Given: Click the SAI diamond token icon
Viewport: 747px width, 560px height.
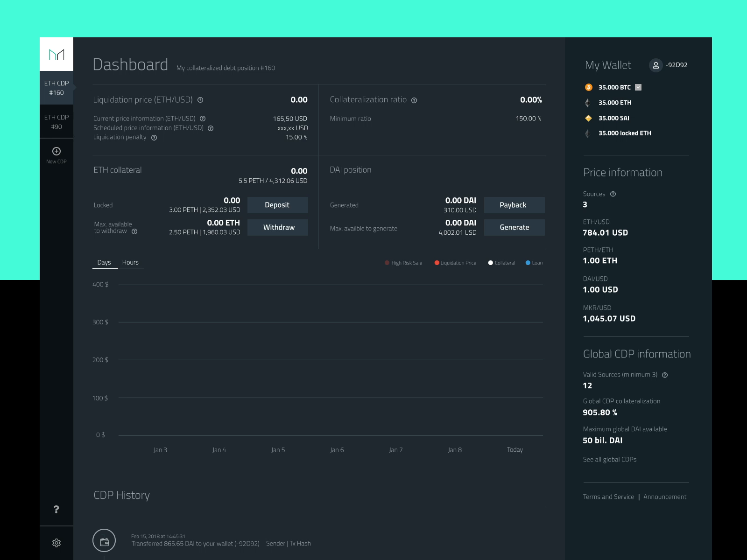Looking at the screenshot, I should 588,118.
